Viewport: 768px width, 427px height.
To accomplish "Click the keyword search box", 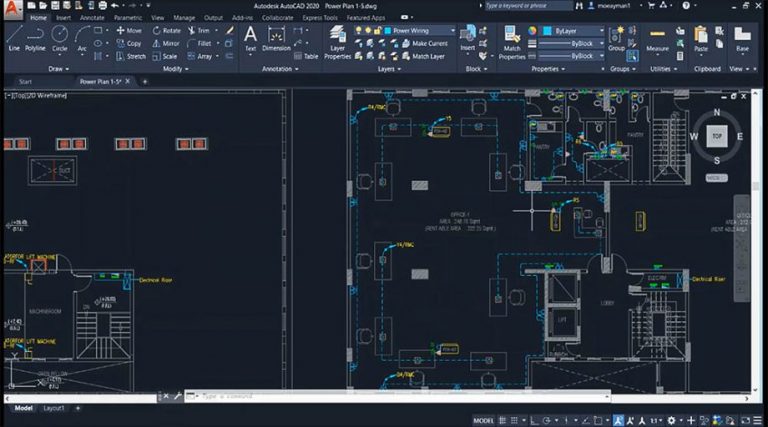I will [528, 6].
